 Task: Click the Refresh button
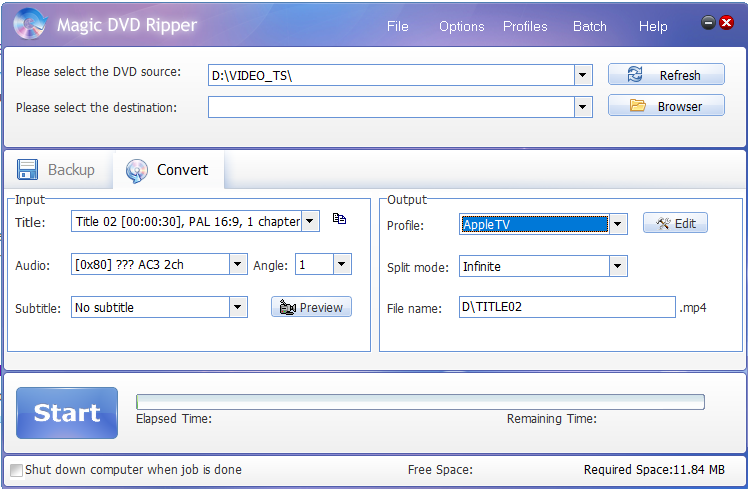point(666,75)
